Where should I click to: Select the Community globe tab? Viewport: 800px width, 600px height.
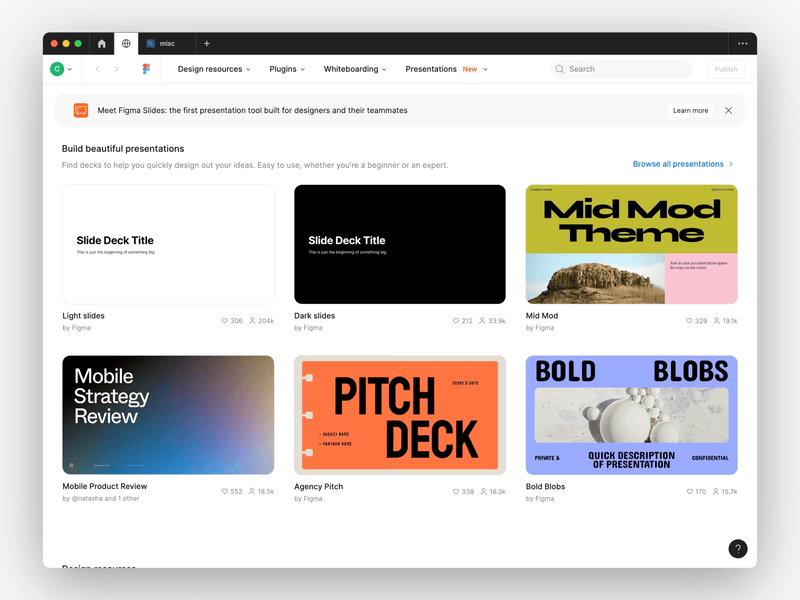coord(126,43)
